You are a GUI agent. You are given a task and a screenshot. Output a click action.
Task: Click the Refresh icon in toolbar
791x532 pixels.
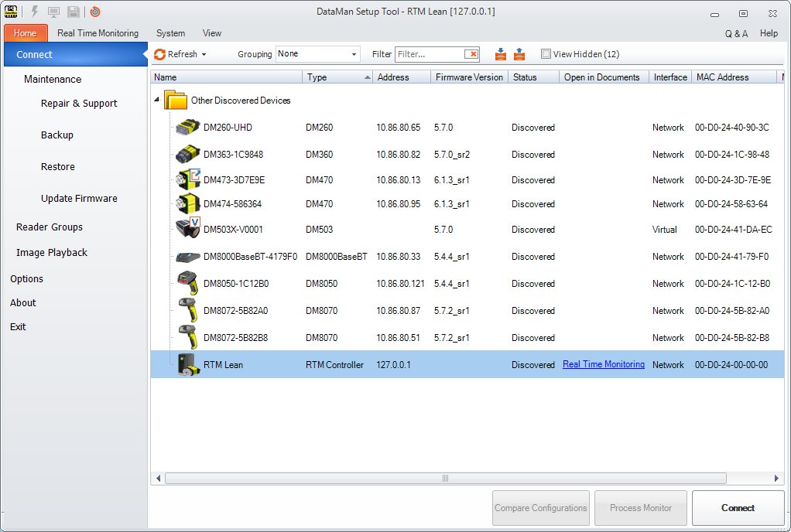click(160, 54)
